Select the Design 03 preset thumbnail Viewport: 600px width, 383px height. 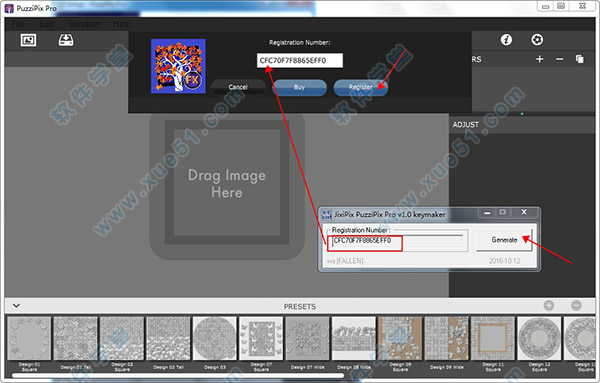(215, 338)
